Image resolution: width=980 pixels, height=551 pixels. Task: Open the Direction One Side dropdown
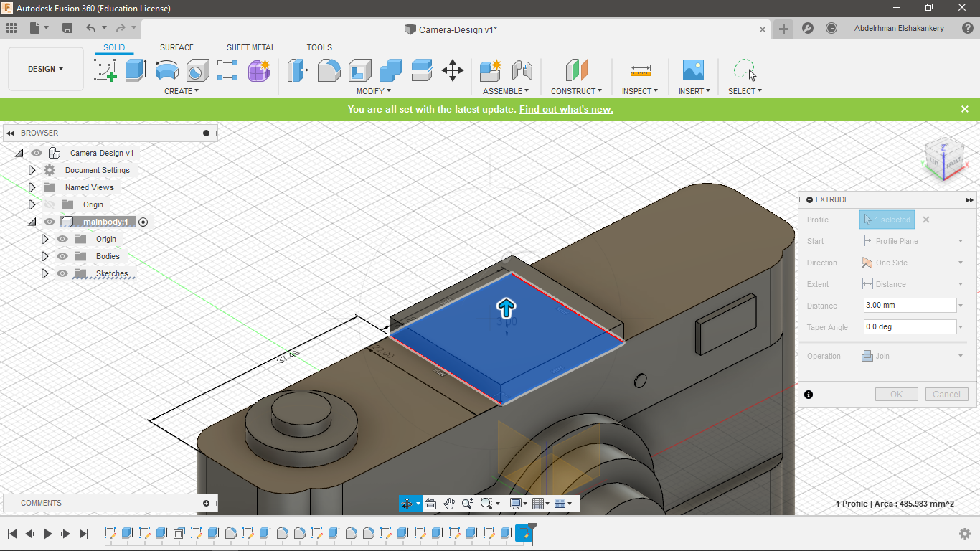(913, 263)
